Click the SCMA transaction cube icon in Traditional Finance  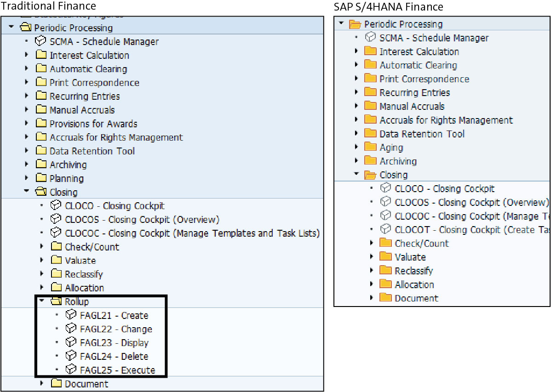click(40, 41)
